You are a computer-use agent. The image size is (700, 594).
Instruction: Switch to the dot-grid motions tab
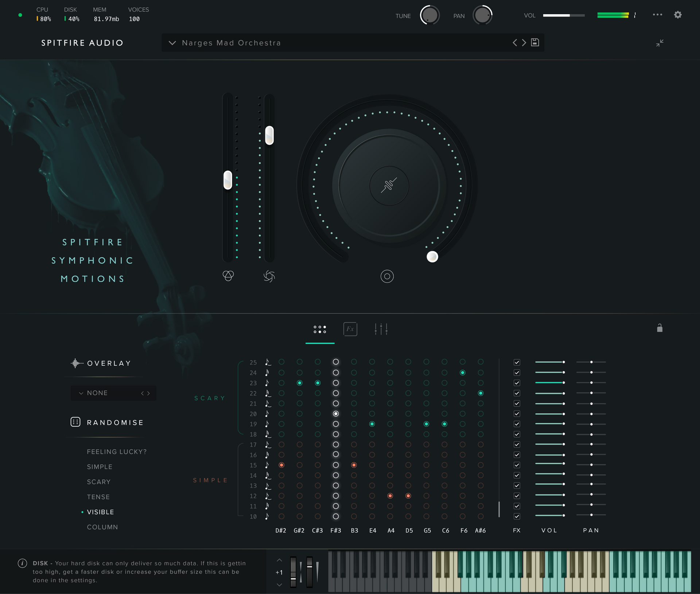(x=320, y=329)
